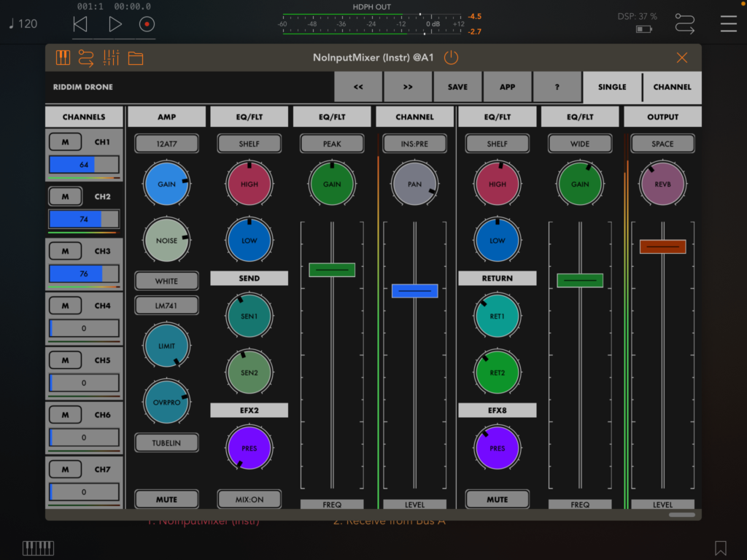The width and height of the screenshot is (747, 560).
Task: Rewind to the start of the song
Action: [80, 24]
